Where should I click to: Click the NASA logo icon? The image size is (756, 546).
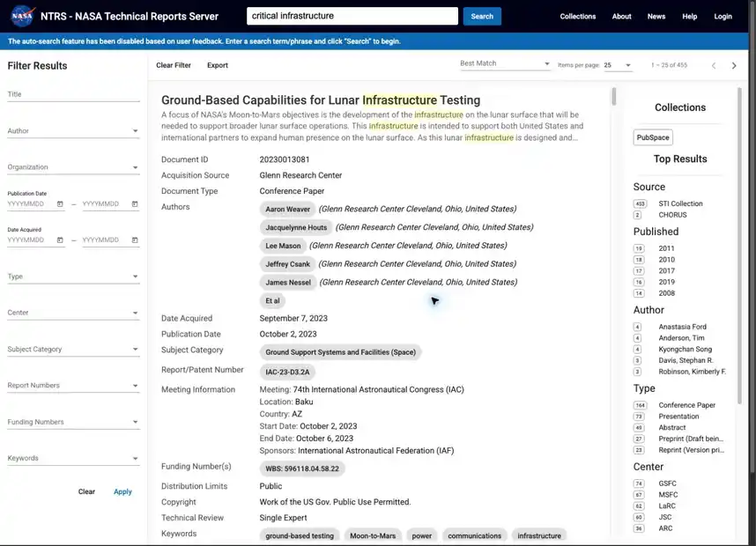pyautogui.click(x=22, y=16)
